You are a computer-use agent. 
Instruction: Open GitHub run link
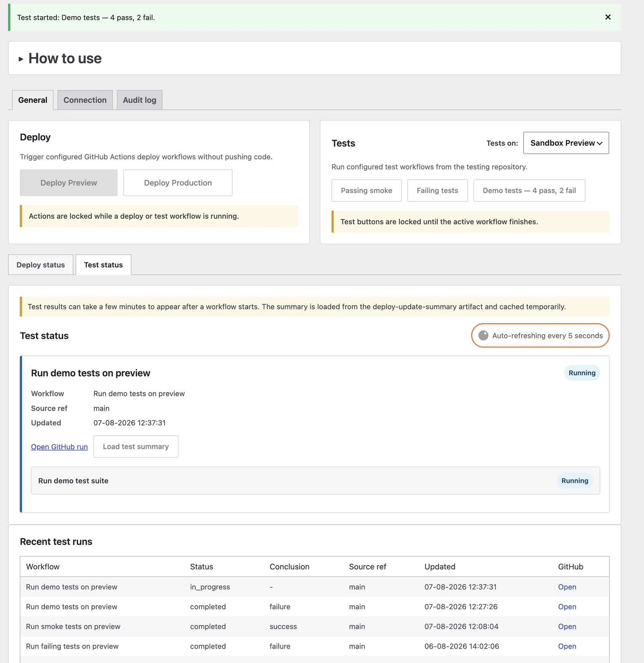tap(59, 447)
